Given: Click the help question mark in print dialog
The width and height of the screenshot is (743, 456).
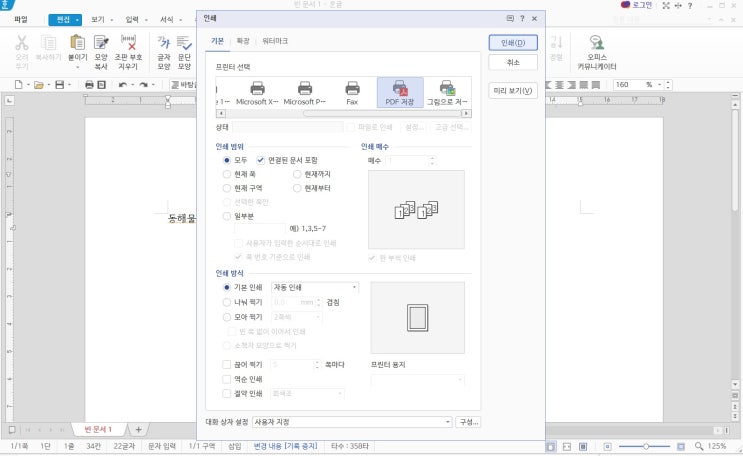Looking at the screenshot, I should 522,18.
